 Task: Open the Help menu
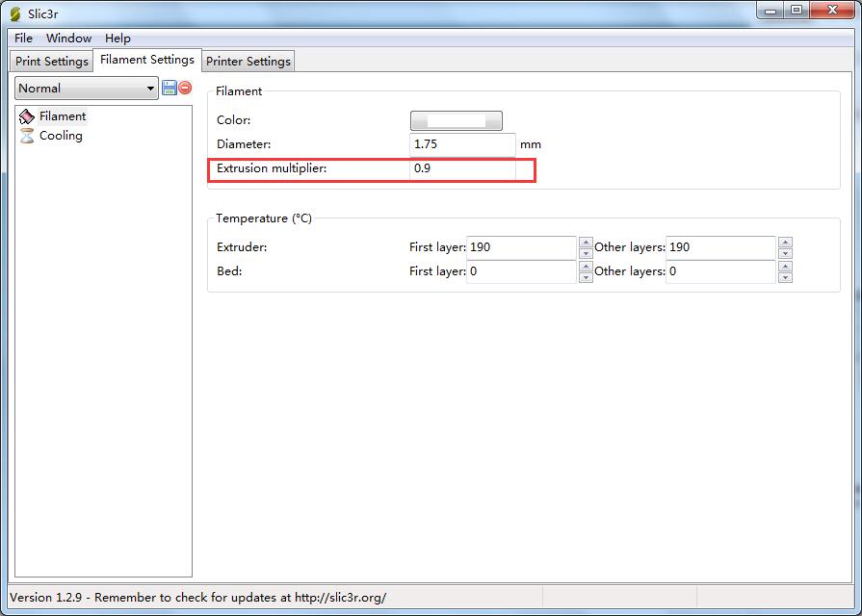pyautogui.click(x=118, y=38)
